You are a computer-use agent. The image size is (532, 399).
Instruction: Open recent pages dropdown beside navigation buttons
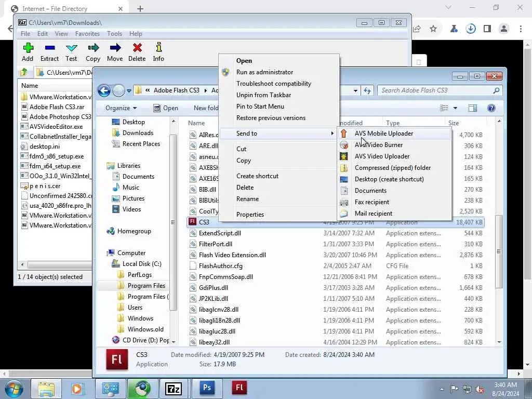[x=129, y=91]
